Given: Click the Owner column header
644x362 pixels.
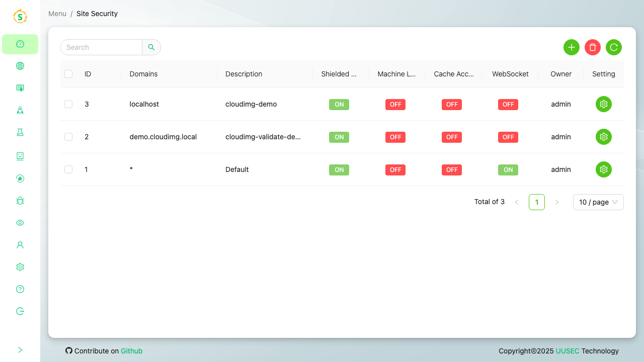Looking at the screenshot, I should pos(561,74).
